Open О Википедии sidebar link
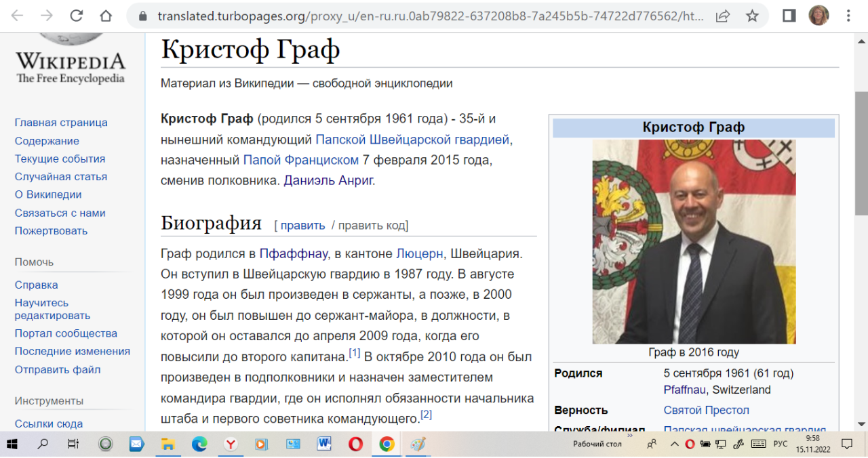The width and height of the screenshot is (868, 458). (x=48, y=194)
